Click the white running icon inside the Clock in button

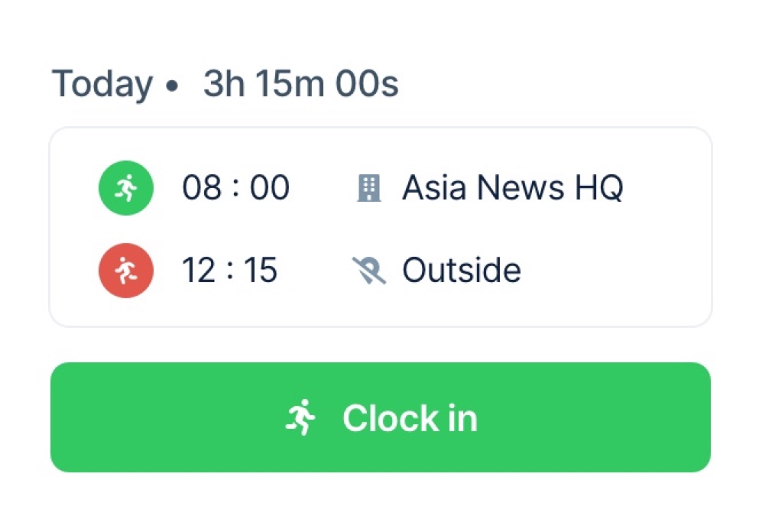(301, 417)
